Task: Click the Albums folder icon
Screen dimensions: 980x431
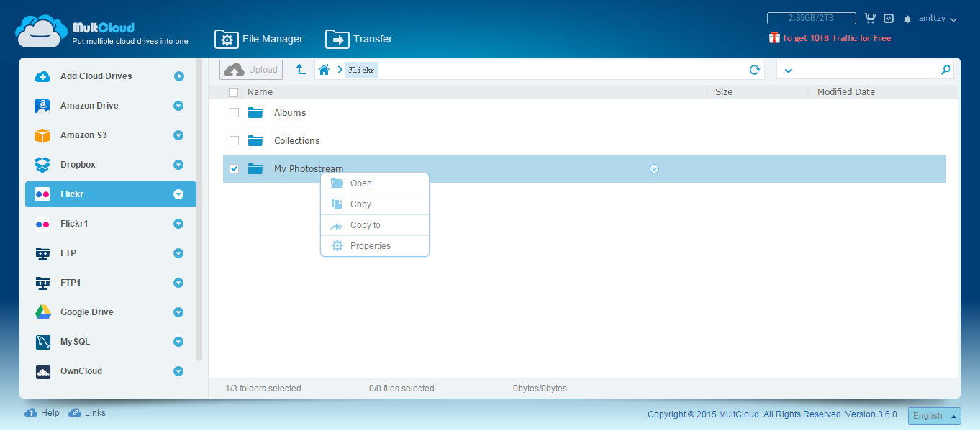Action: 255,112
